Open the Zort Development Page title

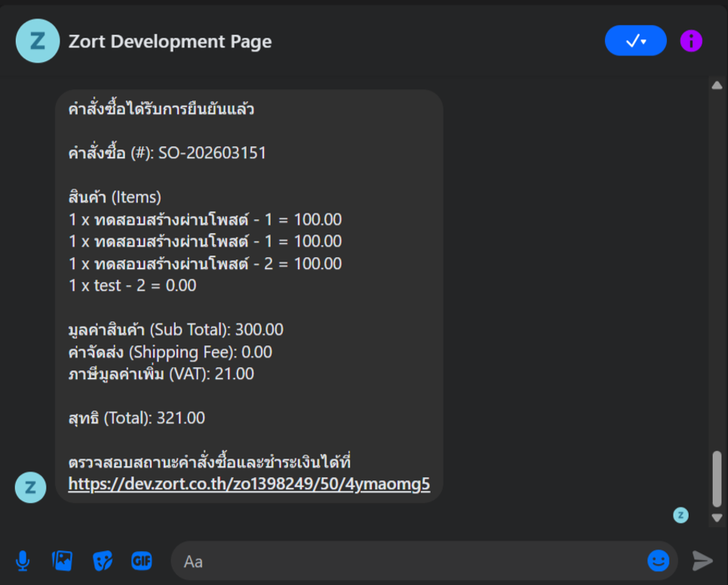pos(170,41)
